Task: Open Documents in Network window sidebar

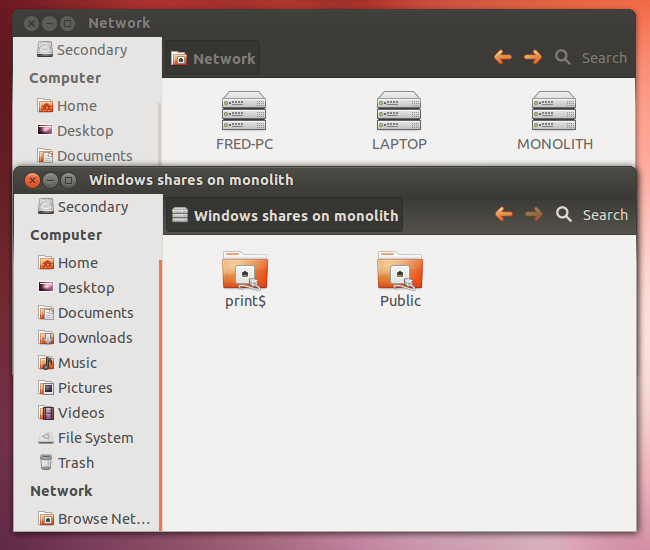Action: point(85,156)
